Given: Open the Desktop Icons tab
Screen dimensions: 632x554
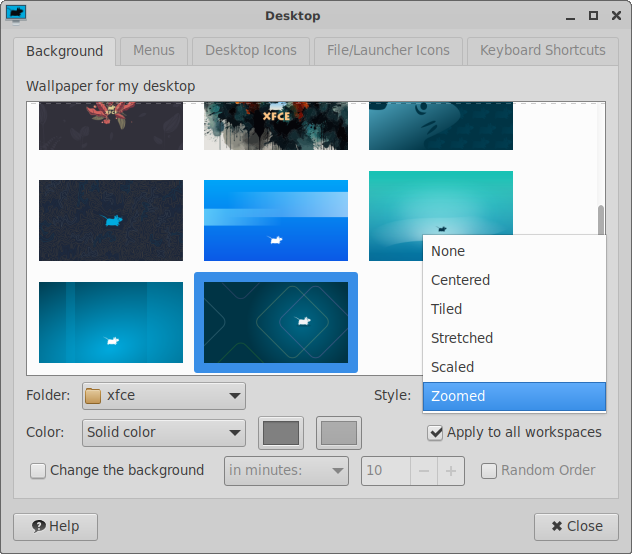Looking at the screenshot, I should (x=251, y=50).
